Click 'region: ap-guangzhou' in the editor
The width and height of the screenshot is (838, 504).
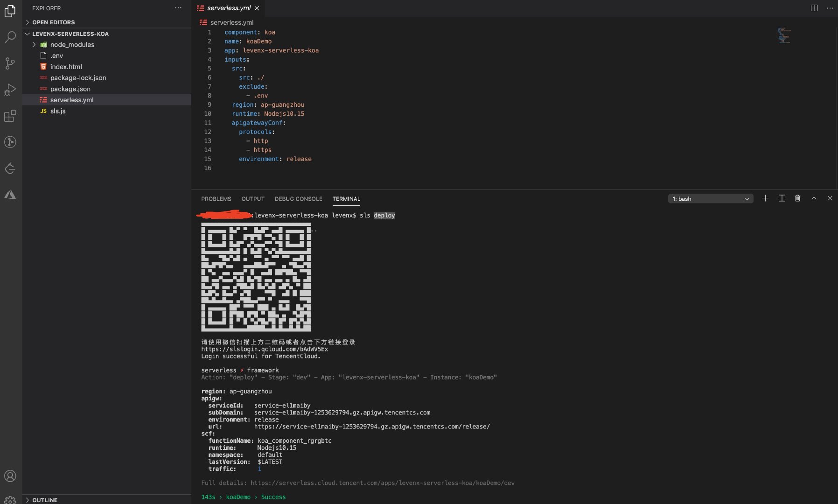(268, 105)
